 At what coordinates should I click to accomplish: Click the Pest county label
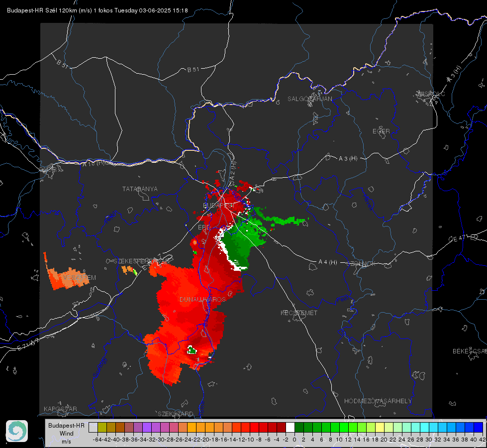(x=343, y=300)
